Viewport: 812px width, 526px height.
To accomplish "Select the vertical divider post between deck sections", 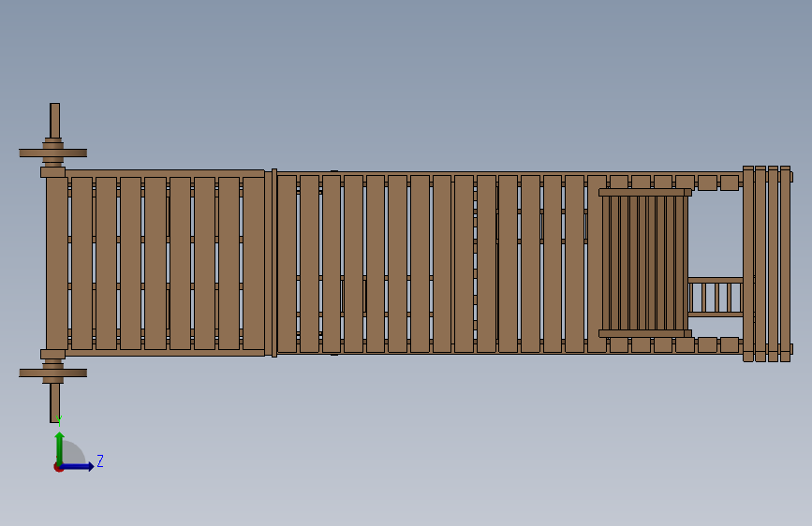I will (x=274, y=263).
